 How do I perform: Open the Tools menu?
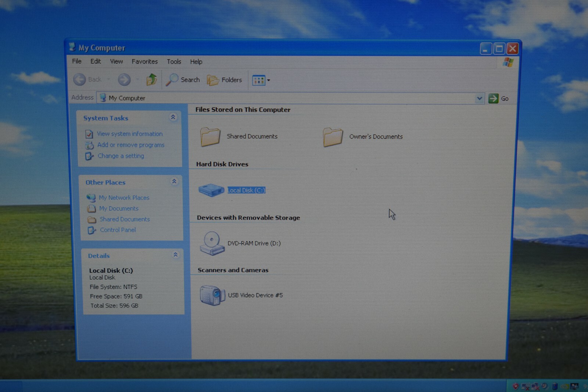tap(174, 61)
